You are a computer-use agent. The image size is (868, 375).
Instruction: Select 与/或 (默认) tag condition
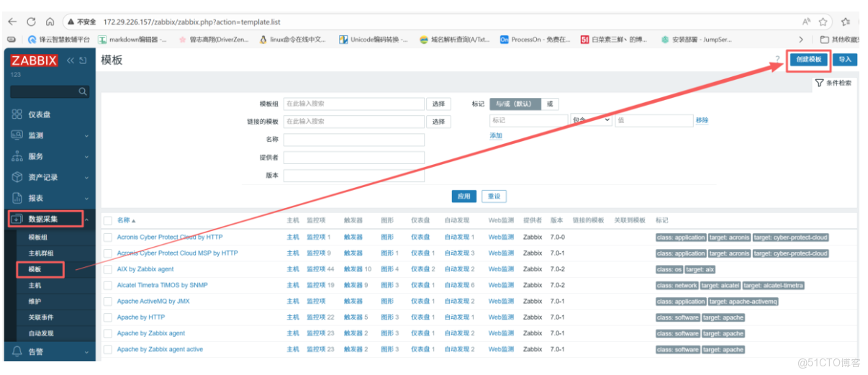(x=515, y=104)
